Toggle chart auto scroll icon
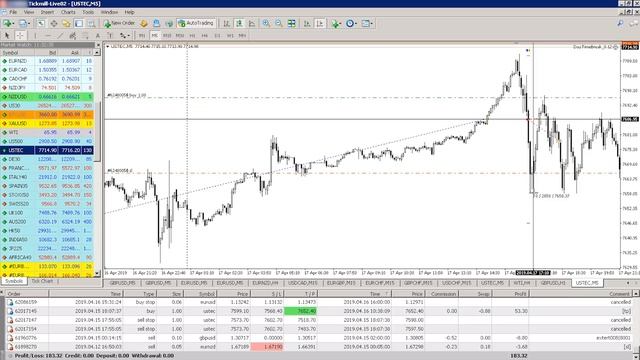Viewport: 640px width, 360px height. 307,24
